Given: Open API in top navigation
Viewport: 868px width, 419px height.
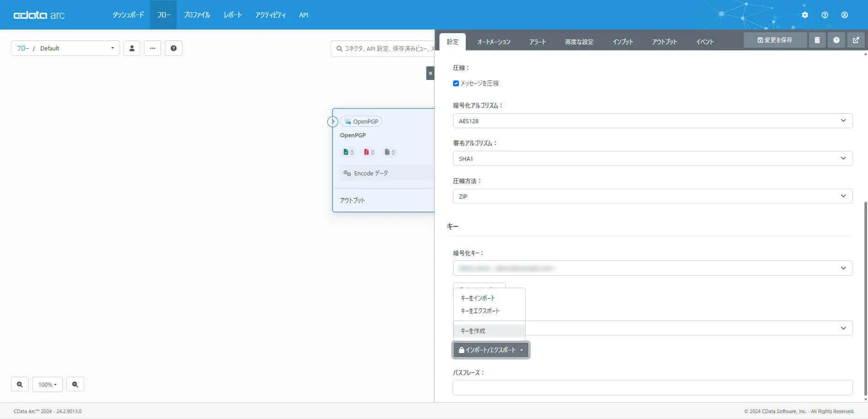Looking at the screenshot, I should [304, 15].
